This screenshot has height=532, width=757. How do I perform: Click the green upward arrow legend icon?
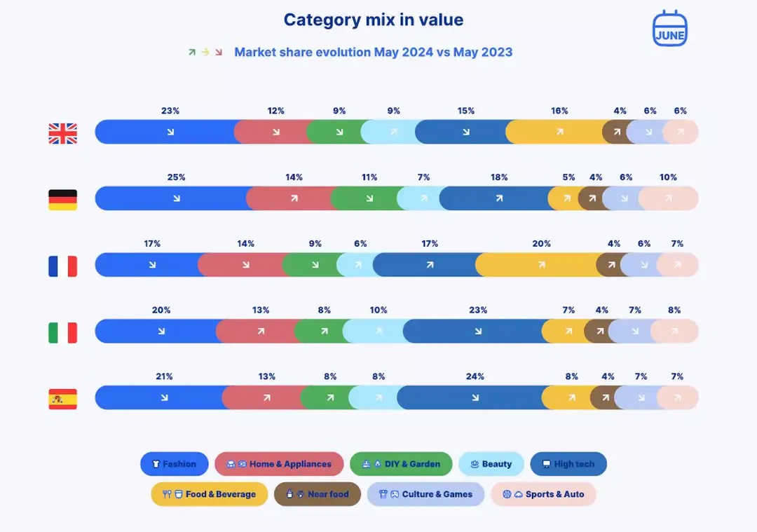click(191, 52)
